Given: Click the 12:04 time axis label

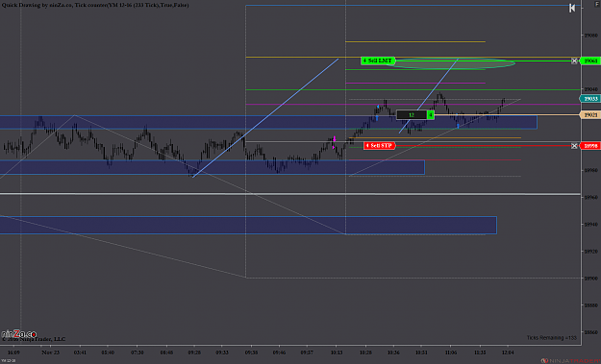Looking at the screenshot, I should (508, 352).
